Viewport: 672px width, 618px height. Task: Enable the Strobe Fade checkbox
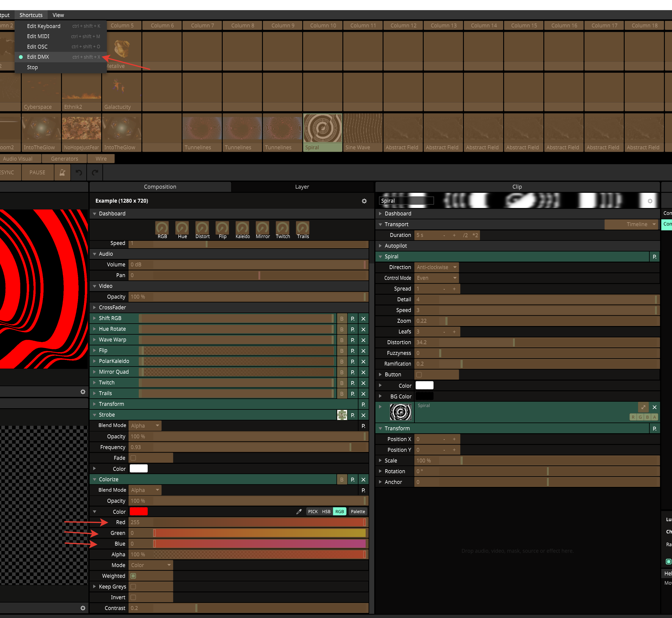[x=133, y=458]
